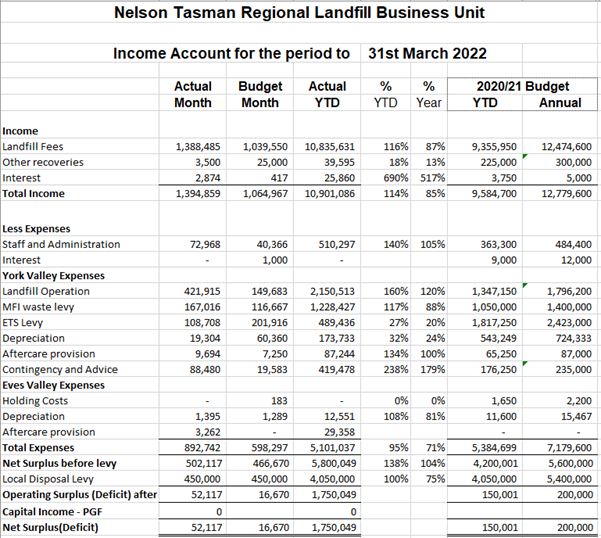This screenshot has height=538, width=601.
Task: Select the 'Landfill Fees' row label
Action: click(33, 146)
